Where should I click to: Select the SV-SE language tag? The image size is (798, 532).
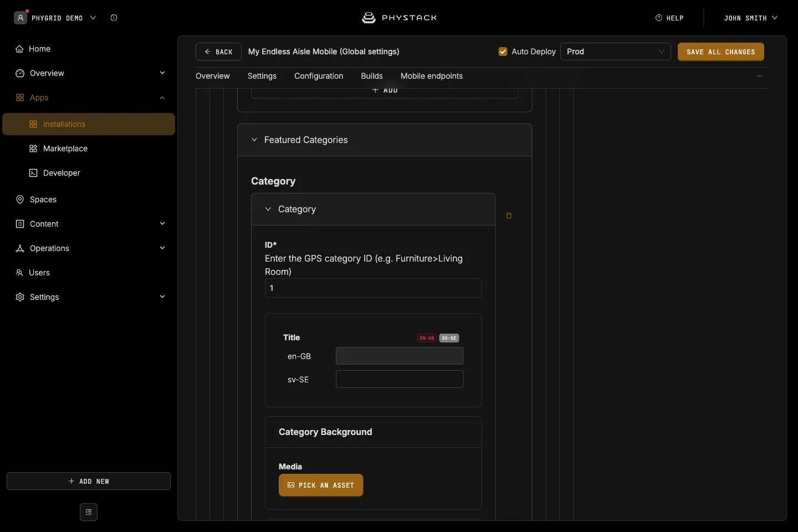pos(449,338)
